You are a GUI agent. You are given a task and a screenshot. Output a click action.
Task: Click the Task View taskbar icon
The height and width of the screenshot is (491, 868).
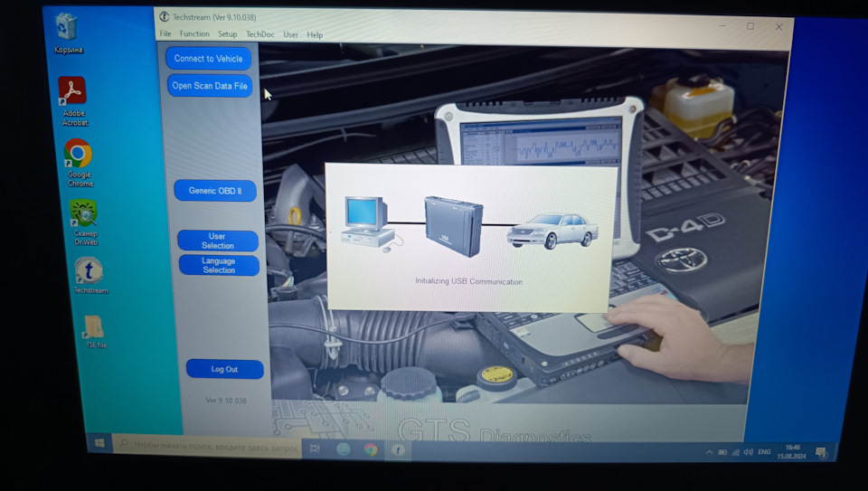point(315,449)
